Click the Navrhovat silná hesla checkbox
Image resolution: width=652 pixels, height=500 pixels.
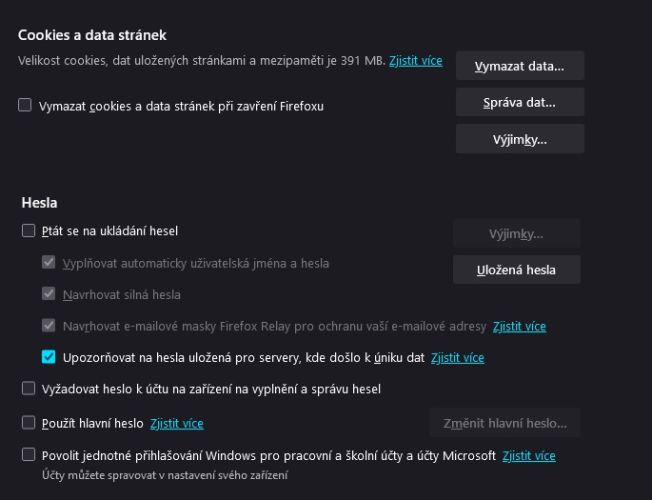49,294
